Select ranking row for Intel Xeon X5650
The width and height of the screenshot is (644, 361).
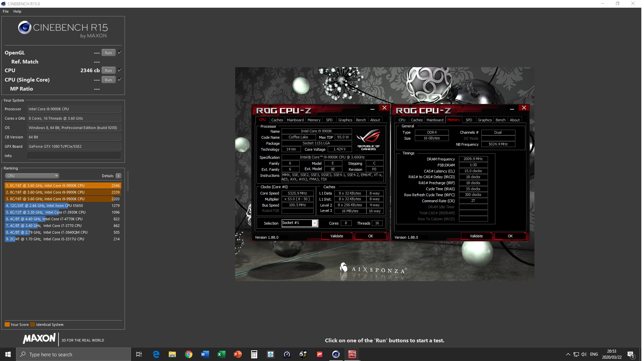63,206
